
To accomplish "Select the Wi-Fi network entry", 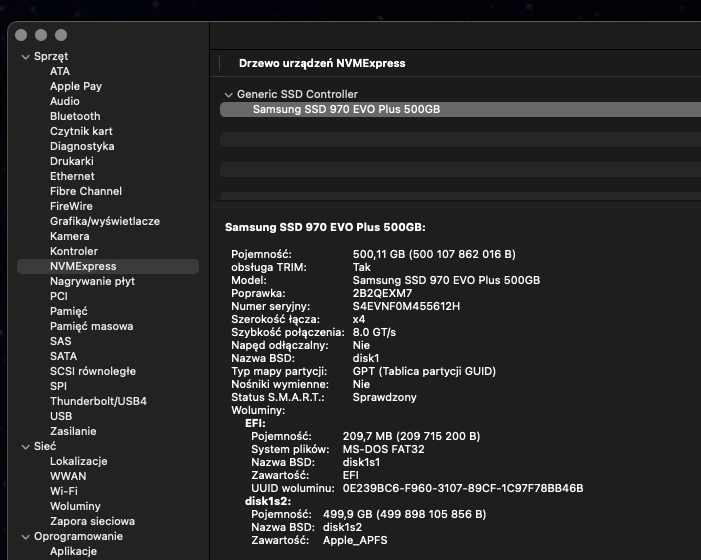I will pyautogui.click(x=64, y=492).
